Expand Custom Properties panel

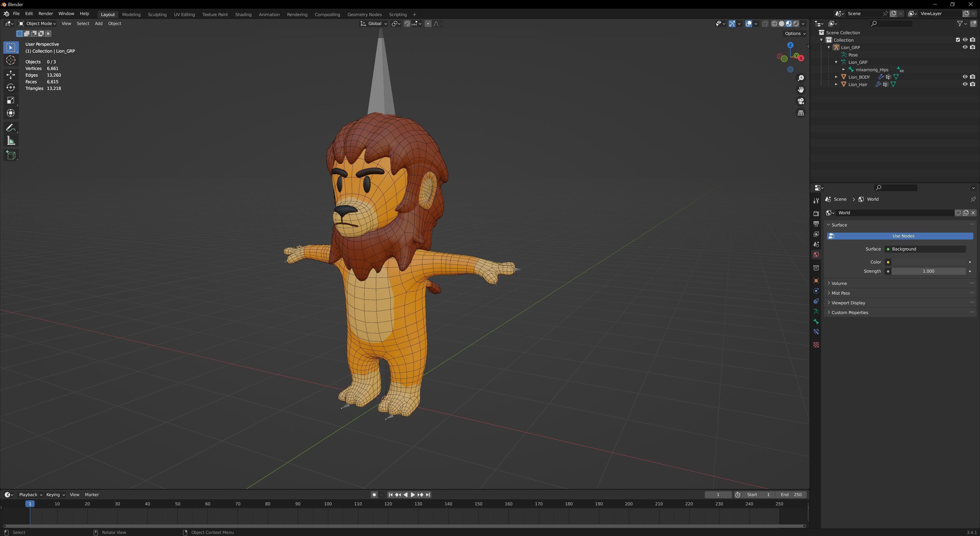coord(900,313)
